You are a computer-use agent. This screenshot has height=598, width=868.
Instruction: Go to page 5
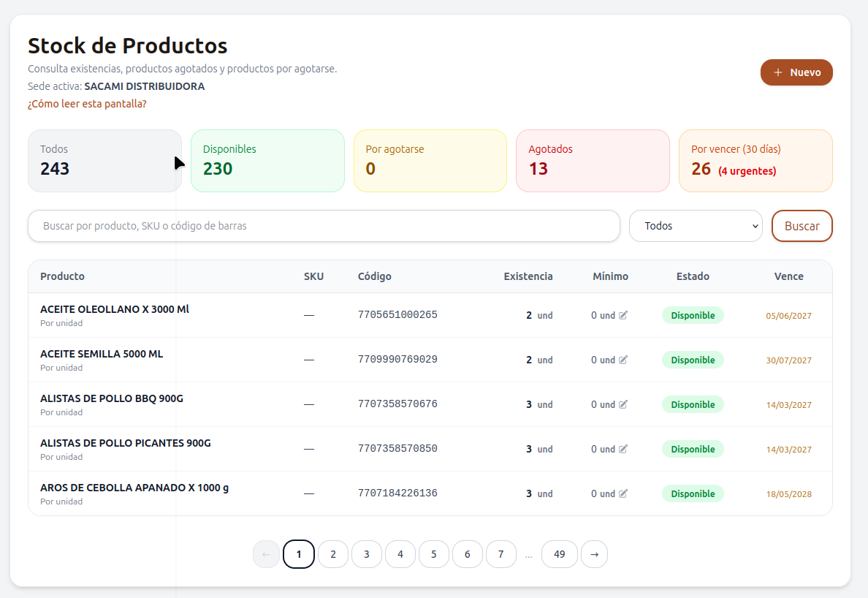coord(434,554)
